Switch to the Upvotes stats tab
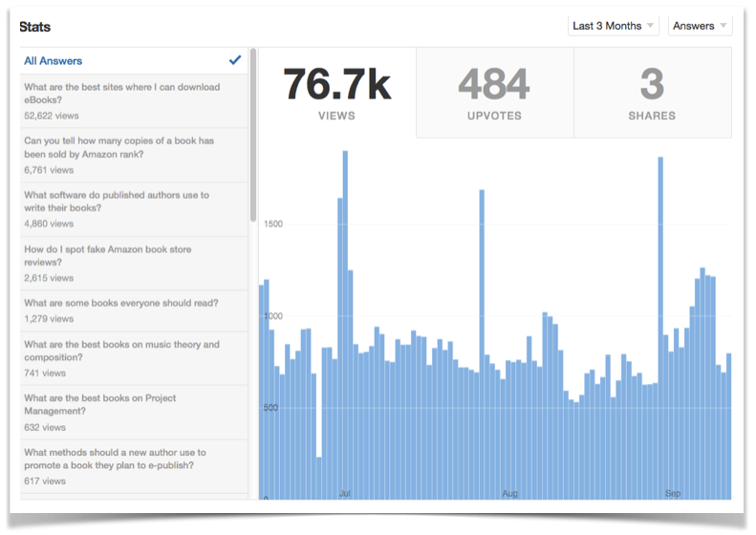 [x=494, y=94]
